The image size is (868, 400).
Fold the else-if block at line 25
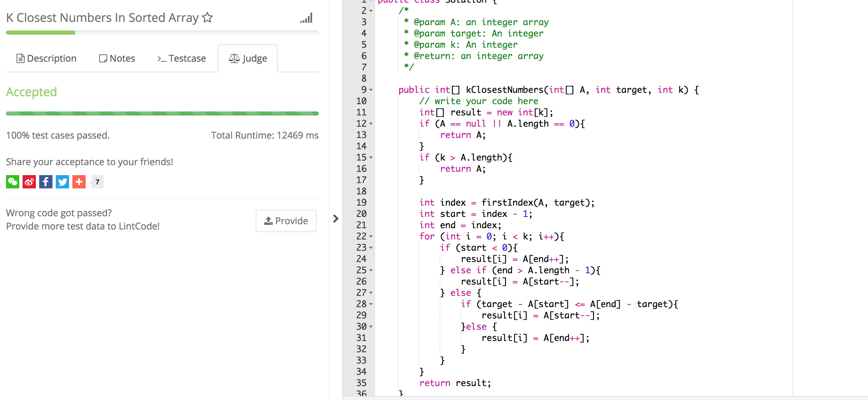pyautogui.click(x=371, y=270)
